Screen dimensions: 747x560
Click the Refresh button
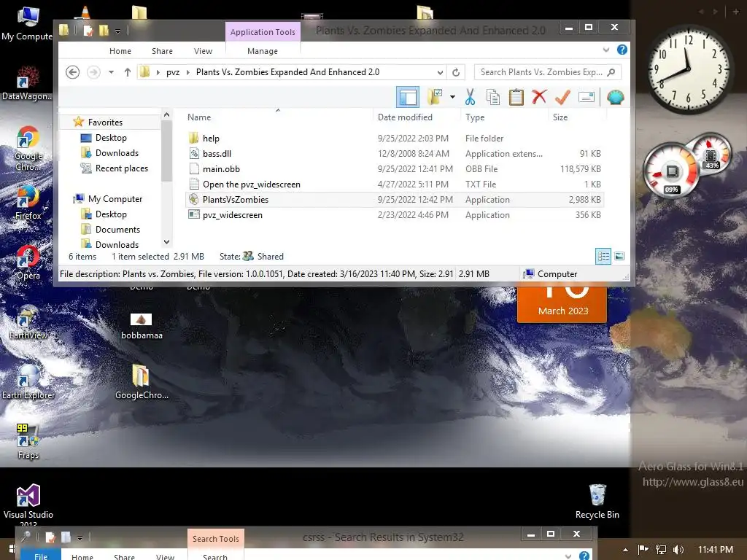[x=456, y=72]
